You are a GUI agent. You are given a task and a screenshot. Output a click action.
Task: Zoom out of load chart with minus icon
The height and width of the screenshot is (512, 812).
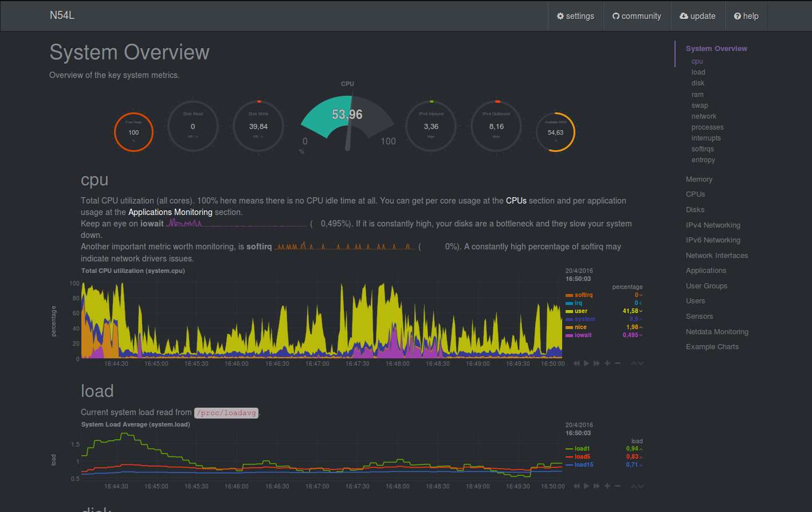617,486
